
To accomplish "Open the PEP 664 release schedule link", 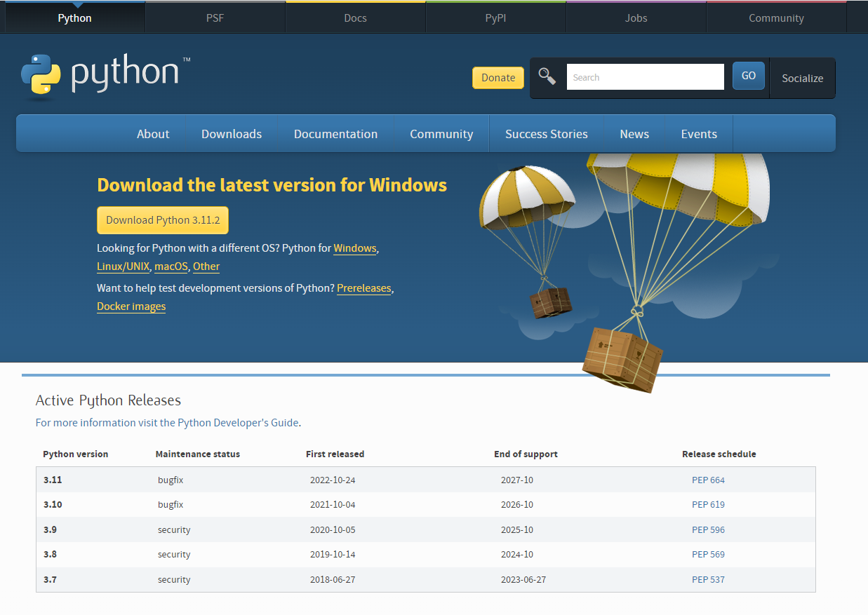I will pyautogui.click(x=708, y=480).
